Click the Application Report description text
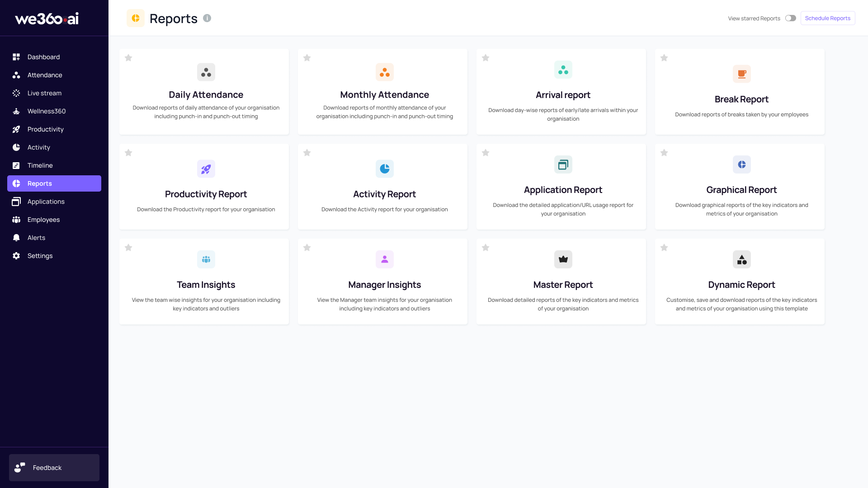Viewport: 868px width, 488px height. coord(563,209)
